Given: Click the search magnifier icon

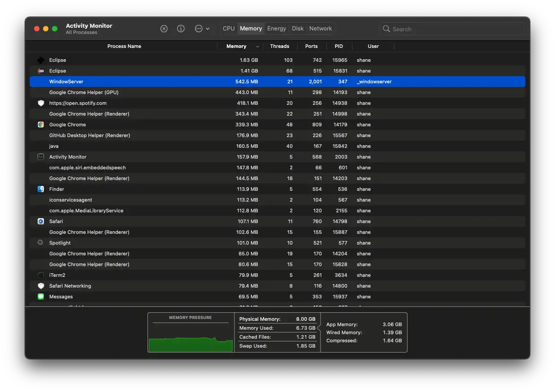Looking at the screenshot, I should point(386,29).
